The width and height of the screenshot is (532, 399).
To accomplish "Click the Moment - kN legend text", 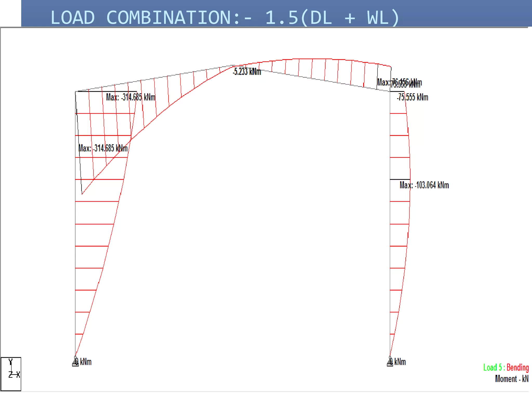I will pos(512,379).
